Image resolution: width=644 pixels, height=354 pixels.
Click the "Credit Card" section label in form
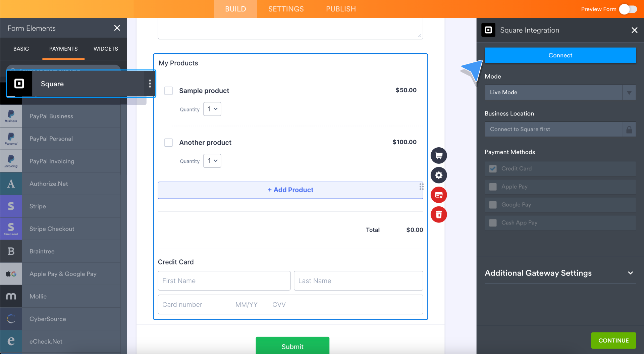176,262
